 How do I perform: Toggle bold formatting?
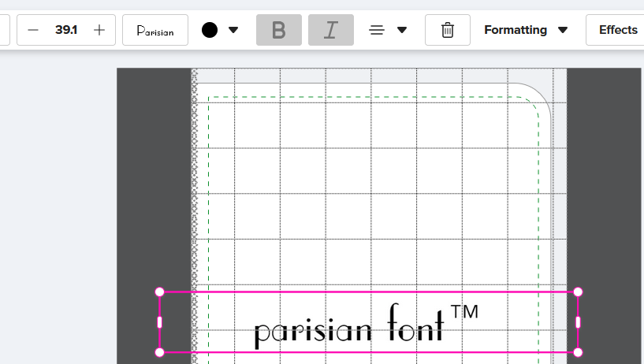pos(279,30)
